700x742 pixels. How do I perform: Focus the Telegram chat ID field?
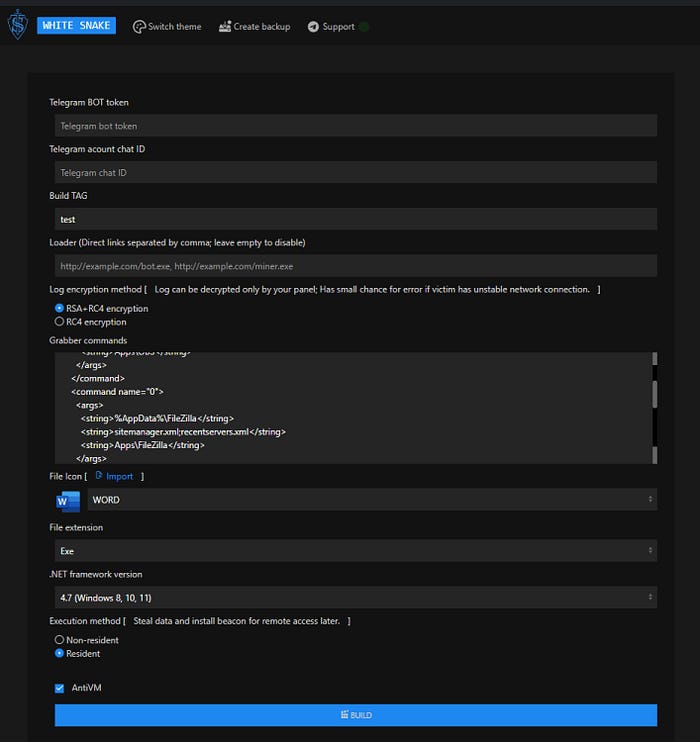point(355,172)
